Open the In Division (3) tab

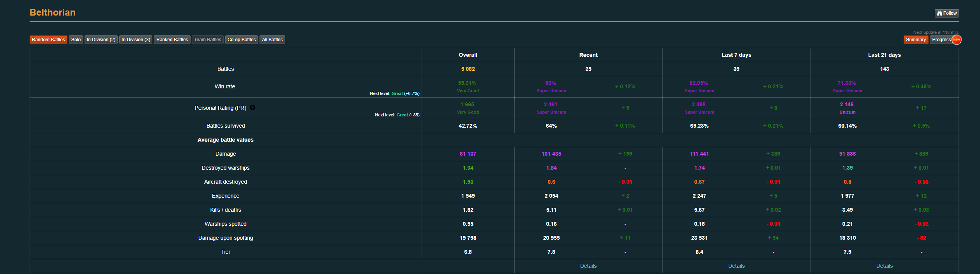point(136,40)
